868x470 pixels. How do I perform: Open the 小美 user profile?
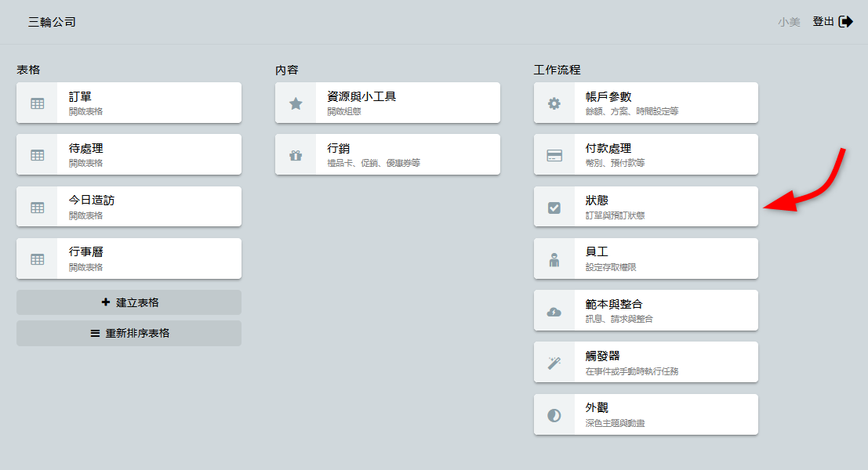[789, 22]
